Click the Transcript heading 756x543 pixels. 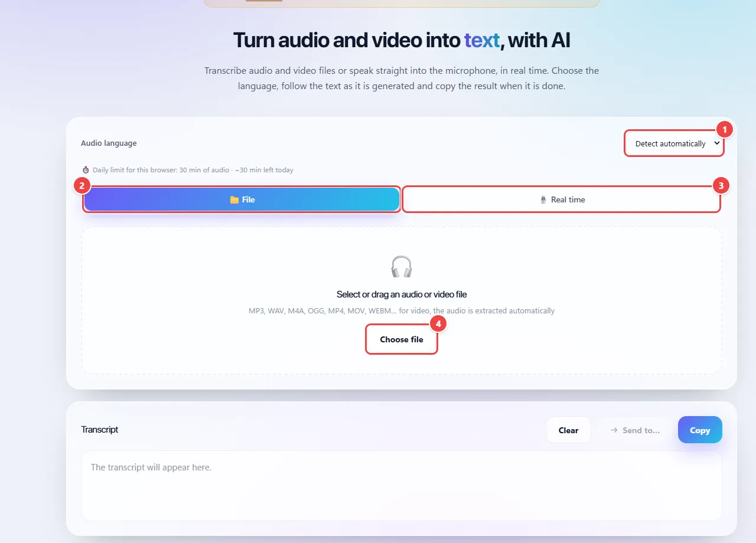click(100, 430)
